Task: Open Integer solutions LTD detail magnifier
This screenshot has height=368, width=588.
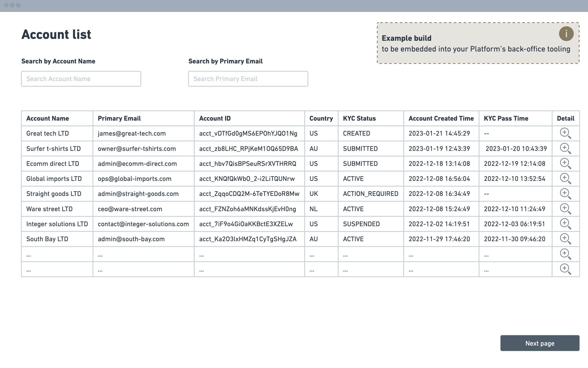Action: point(565,224)
